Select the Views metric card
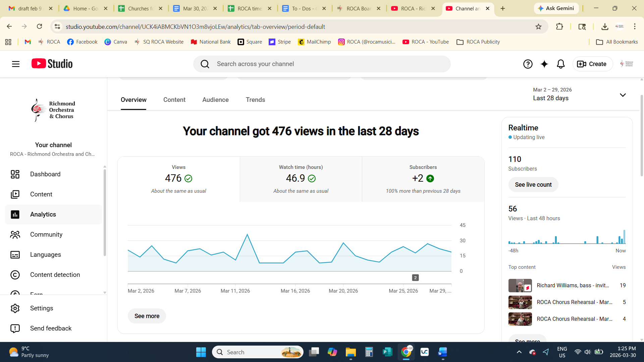This screenshot has height=362, width=644. click(178, 179)
